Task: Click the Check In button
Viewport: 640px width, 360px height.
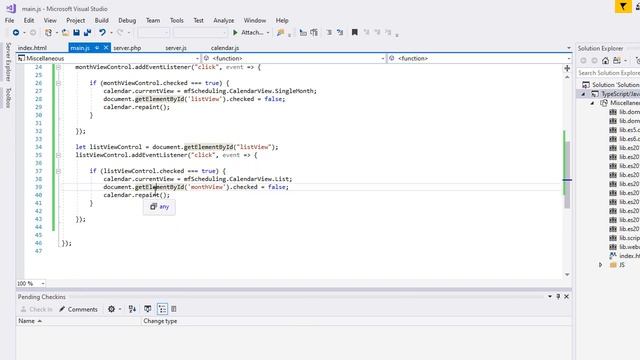Action: click(36, 309)
